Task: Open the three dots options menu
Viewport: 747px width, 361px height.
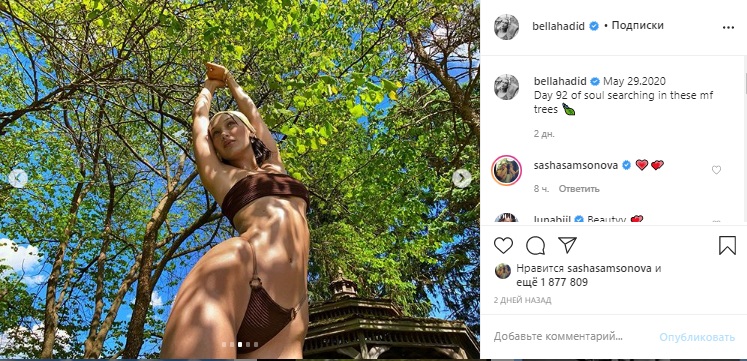Action: [728, 28]
